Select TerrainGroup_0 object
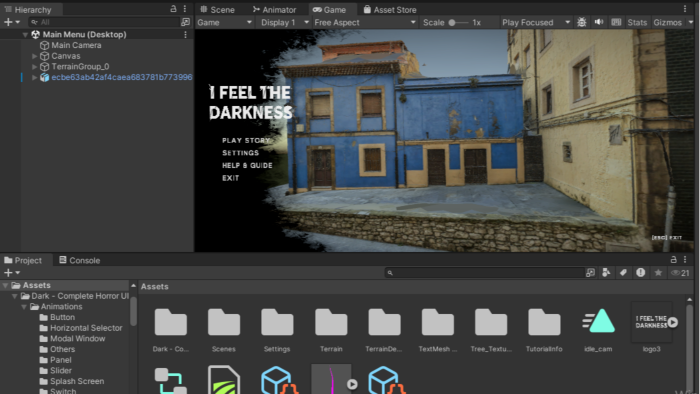Image resolution: width=700 pixels, height=394 pixels. 80,66
